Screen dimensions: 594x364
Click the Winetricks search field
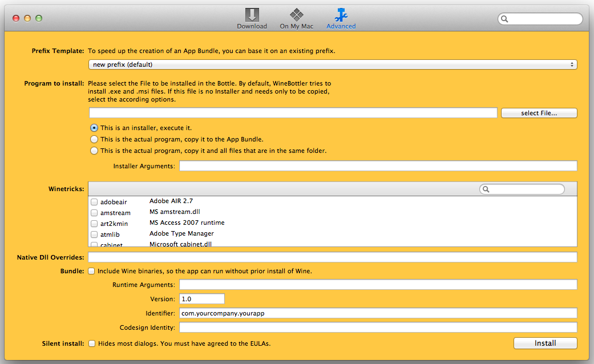click(x=522, y=189)
